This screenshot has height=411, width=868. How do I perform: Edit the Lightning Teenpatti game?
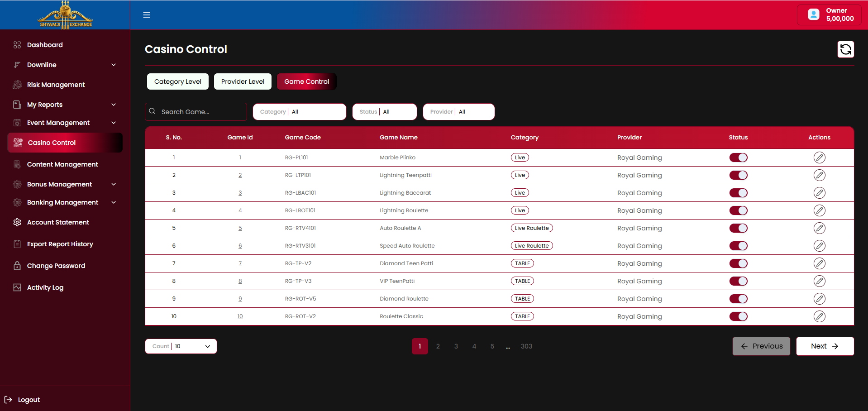[819, 175]
